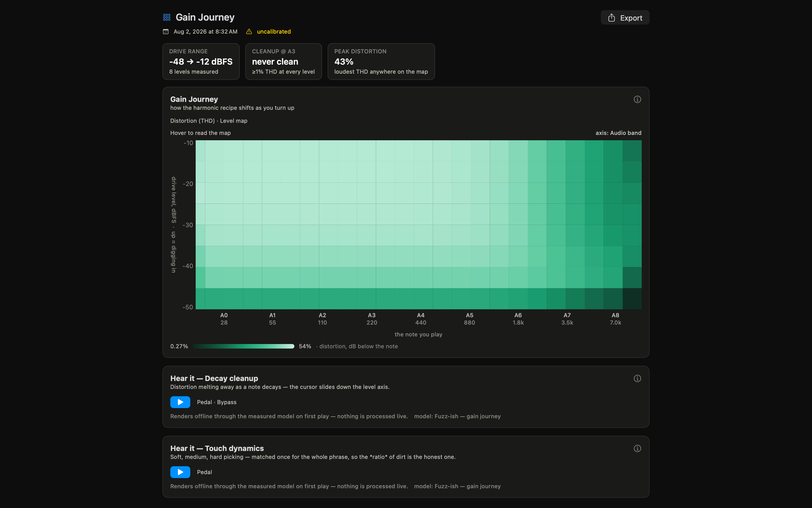Open the info icon on Decay cleanup card
The width and height of the screenshot is (812, 508).
637,379
